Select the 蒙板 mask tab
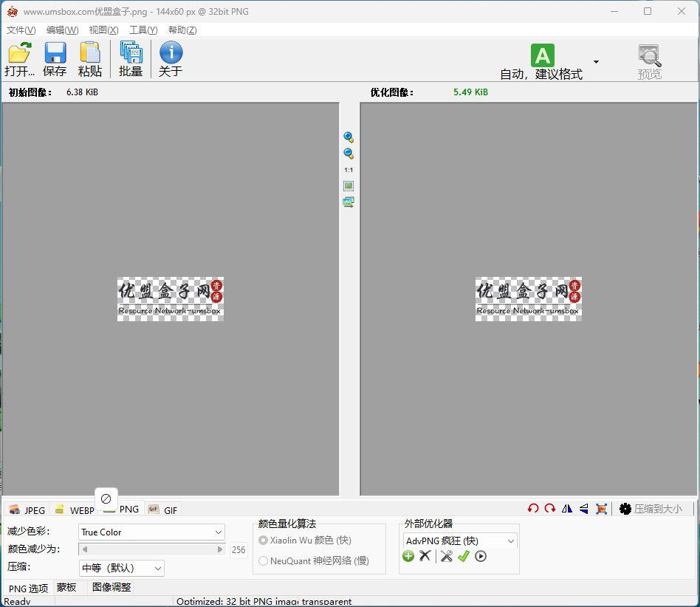700x607 pixels. (66, 587)
